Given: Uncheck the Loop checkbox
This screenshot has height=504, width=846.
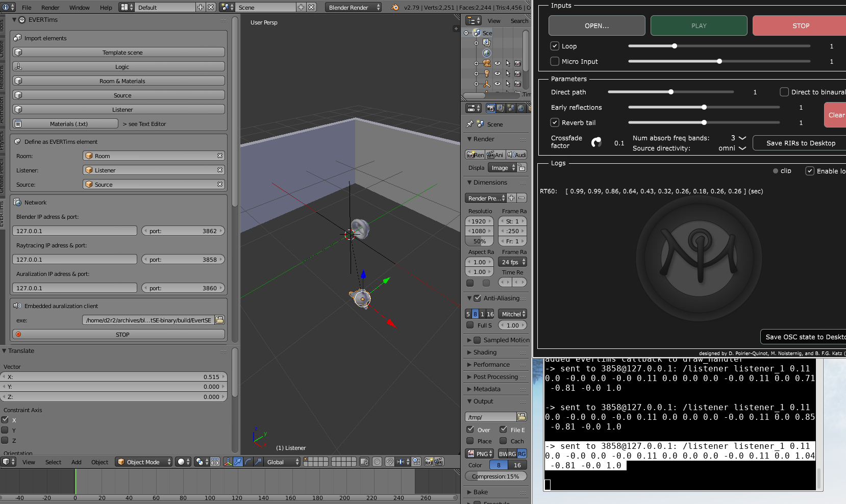Looking at the screenshot, I should 555,46.
